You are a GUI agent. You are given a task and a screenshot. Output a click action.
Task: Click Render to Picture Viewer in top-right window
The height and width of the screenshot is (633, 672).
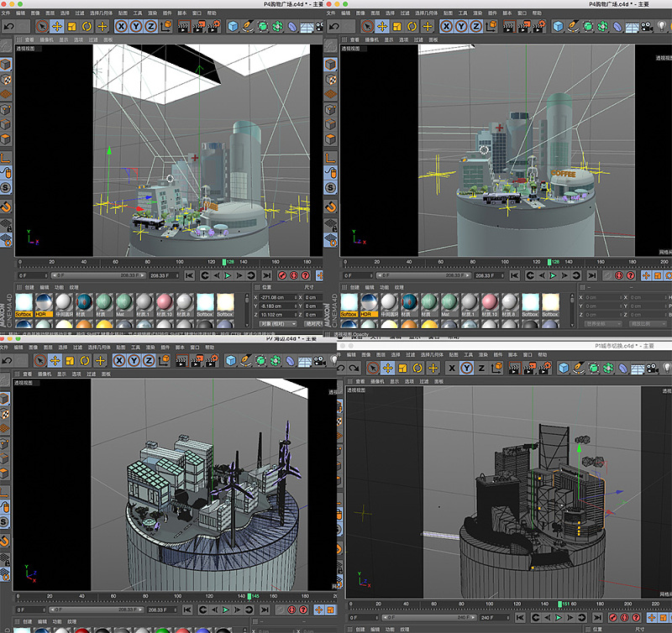(x=523, y=27)
